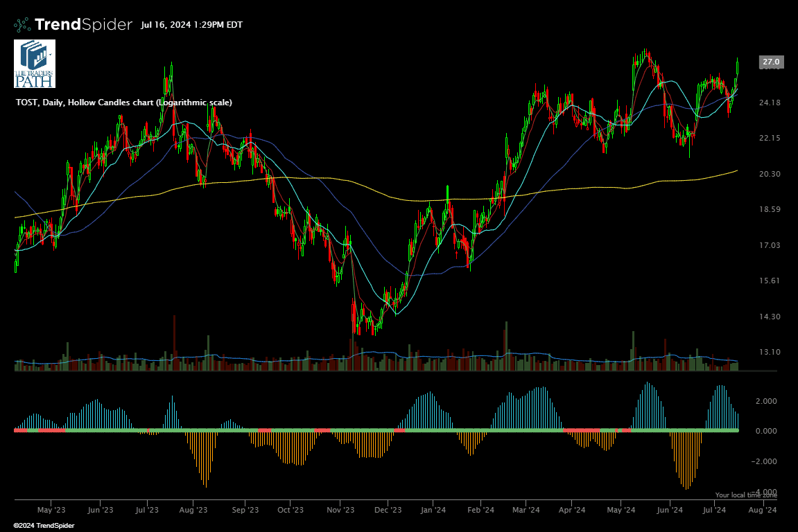Select the TOST Daily Hollow Candles chart title

123,103
